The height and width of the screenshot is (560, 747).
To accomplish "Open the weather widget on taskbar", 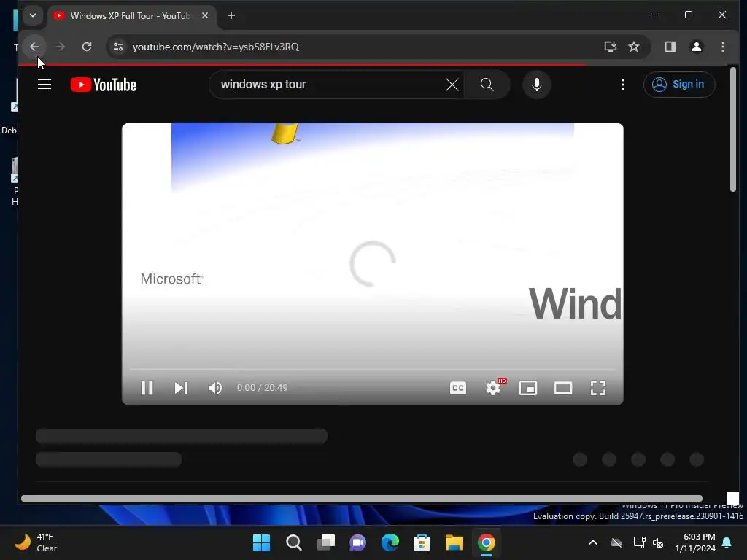I will point(36,542).
